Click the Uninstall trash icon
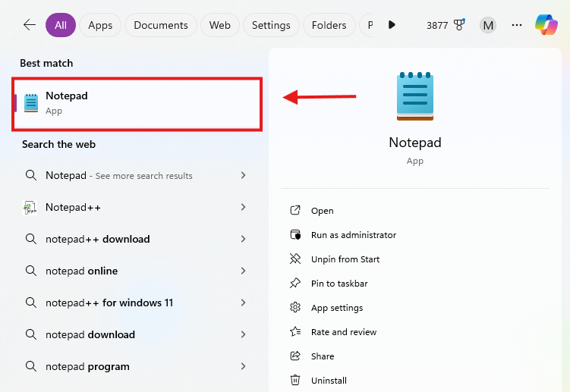570x392 pixels. point(295,381)
